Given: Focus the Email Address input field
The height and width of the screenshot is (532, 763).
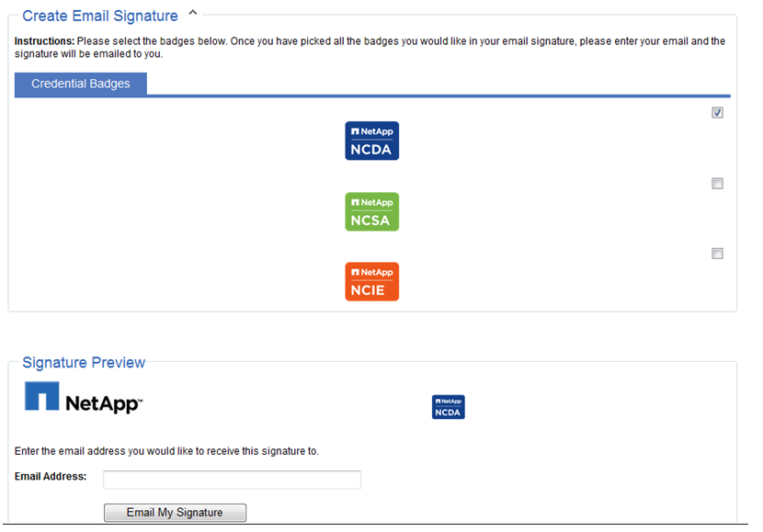Looking at the screenshot, I should 232,480.
